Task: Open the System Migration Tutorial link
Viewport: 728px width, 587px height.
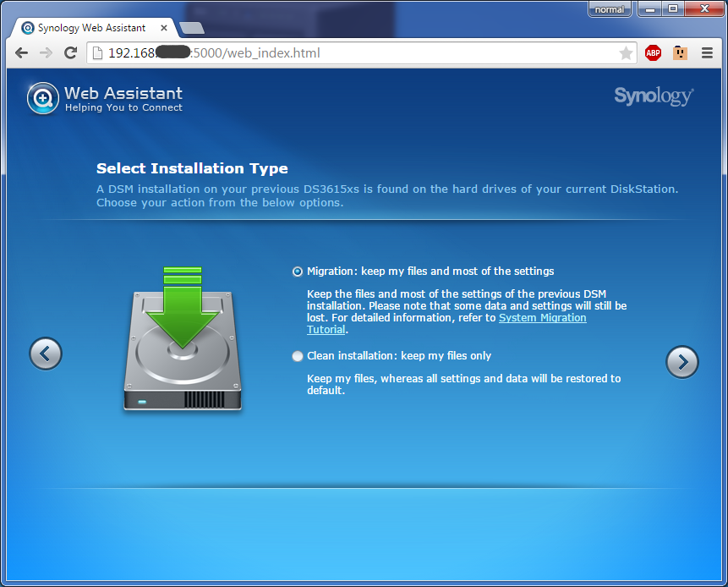Action: coord(542,318)
